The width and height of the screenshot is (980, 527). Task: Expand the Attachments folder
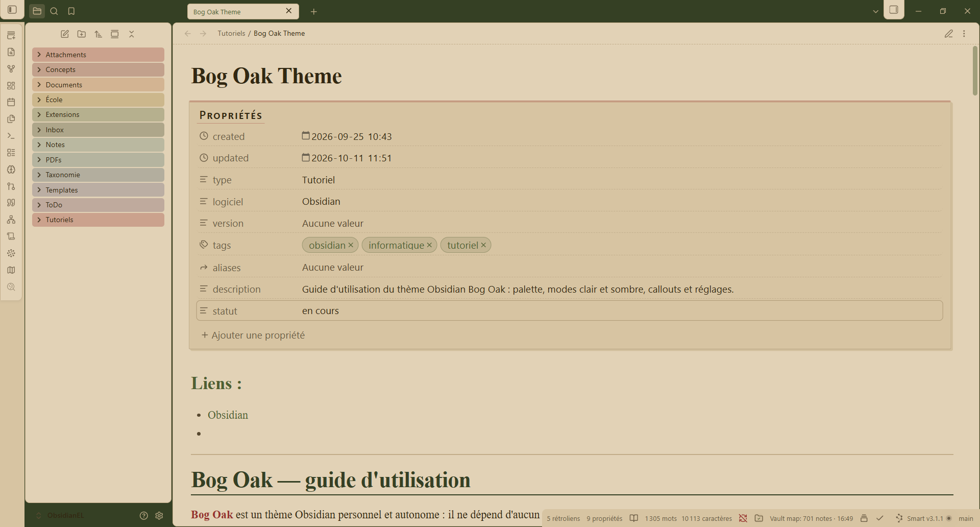98,55
